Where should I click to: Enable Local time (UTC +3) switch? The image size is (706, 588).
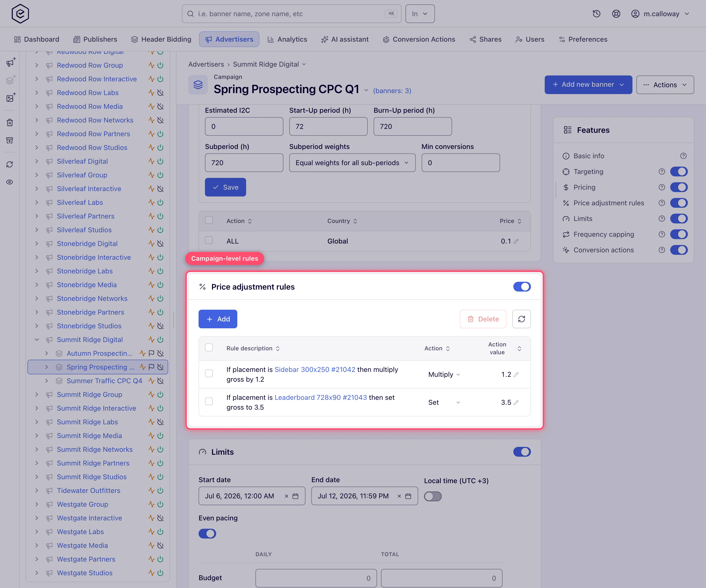[x=433, y=496]
